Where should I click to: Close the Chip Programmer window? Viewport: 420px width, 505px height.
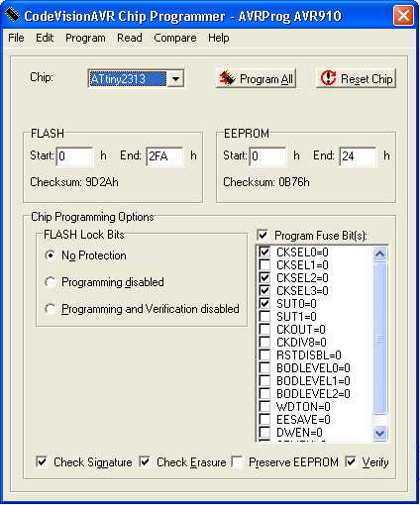point(403,15)
